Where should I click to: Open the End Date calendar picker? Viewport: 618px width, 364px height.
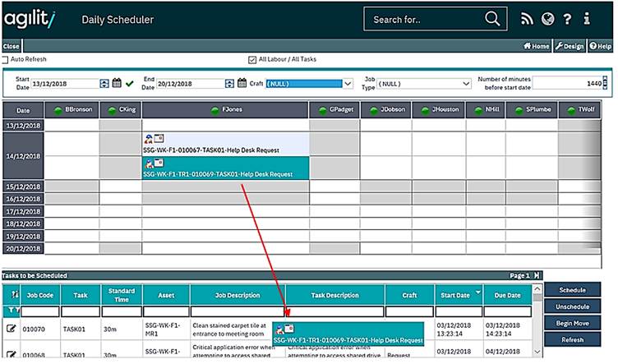click(242, 83)
